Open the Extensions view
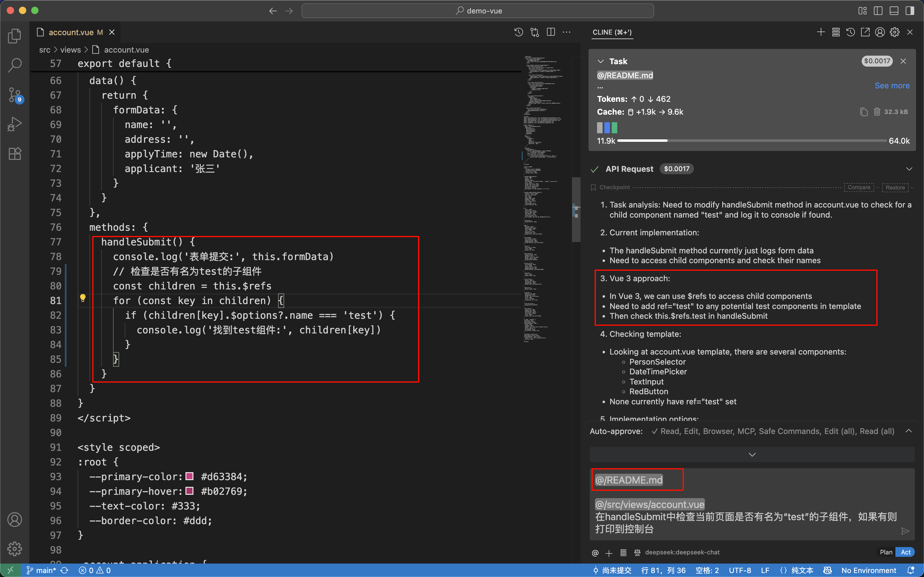924x577 pixels. [14, 153]
